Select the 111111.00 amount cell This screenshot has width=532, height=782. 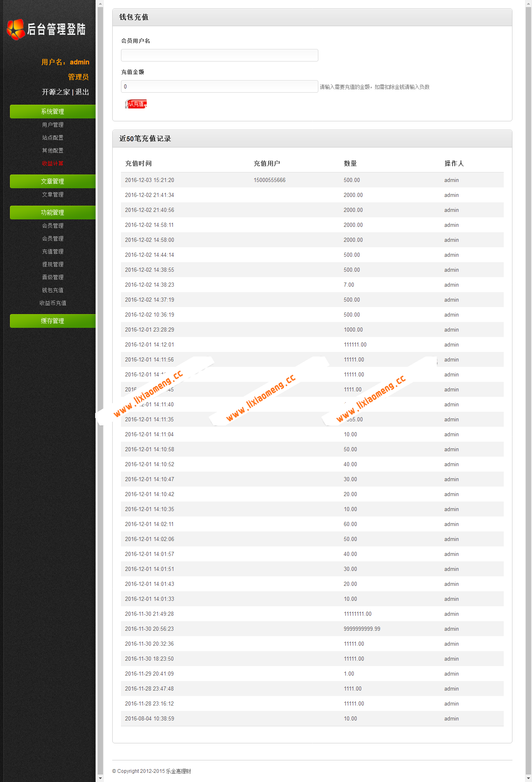[x=355, y=344]
